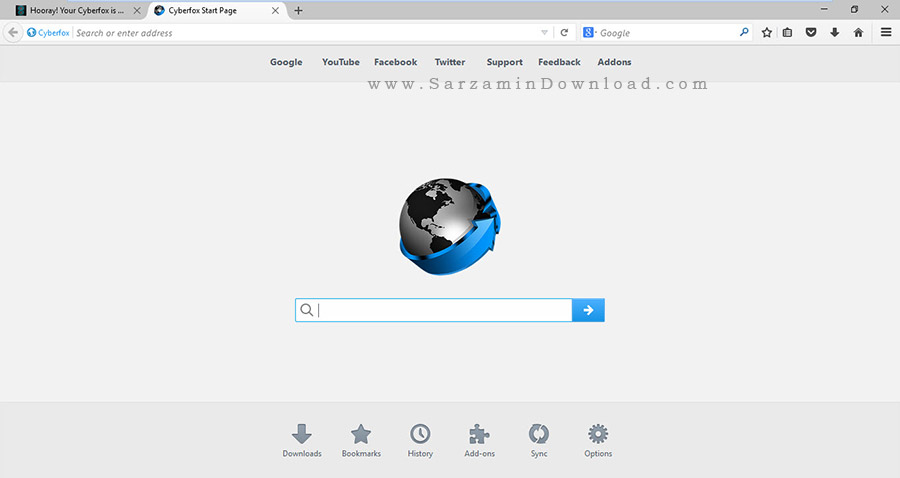
Task: Submit search with blue arrow button
Action: pyautogui.click(x=588, y=310)
